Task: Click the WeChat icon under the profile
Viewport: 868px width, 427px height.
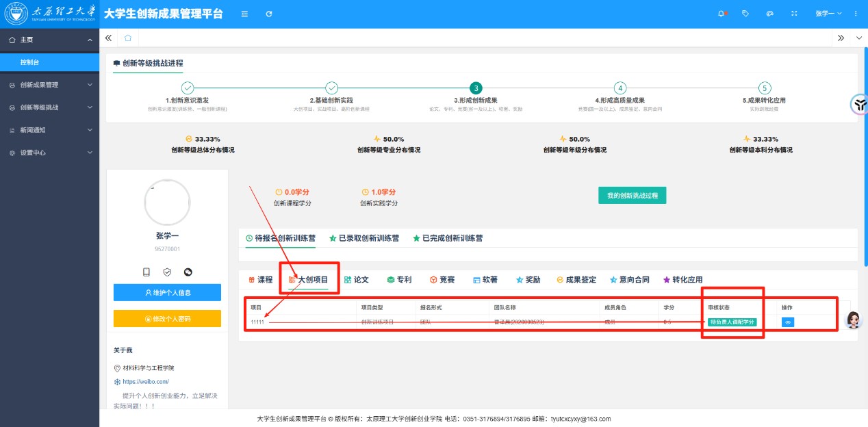Action: coord(187,272)
